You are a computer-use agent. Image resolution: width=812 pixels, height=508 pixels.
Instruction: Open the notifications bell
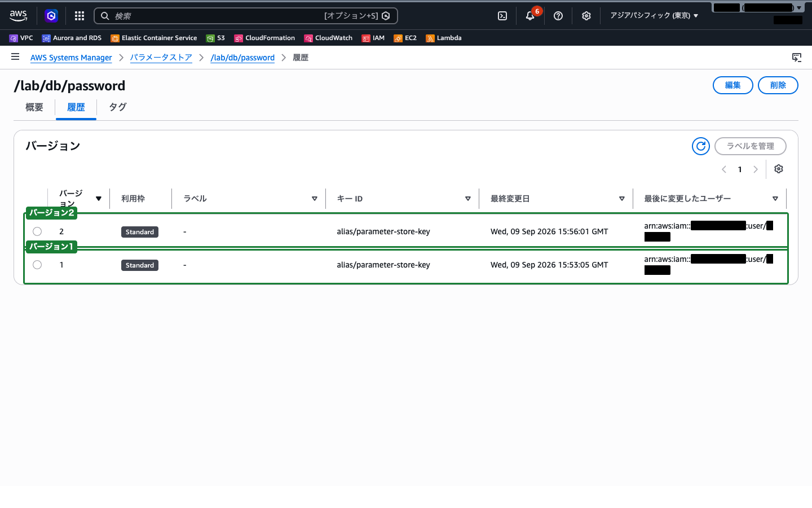click(x=530, y=16)
